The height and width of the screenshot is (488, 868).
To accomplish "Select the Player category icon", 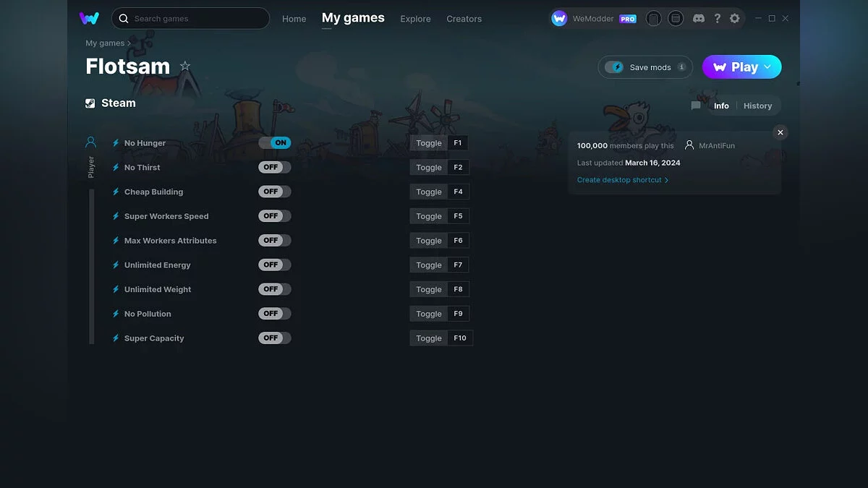I will (x=91, y=142).
